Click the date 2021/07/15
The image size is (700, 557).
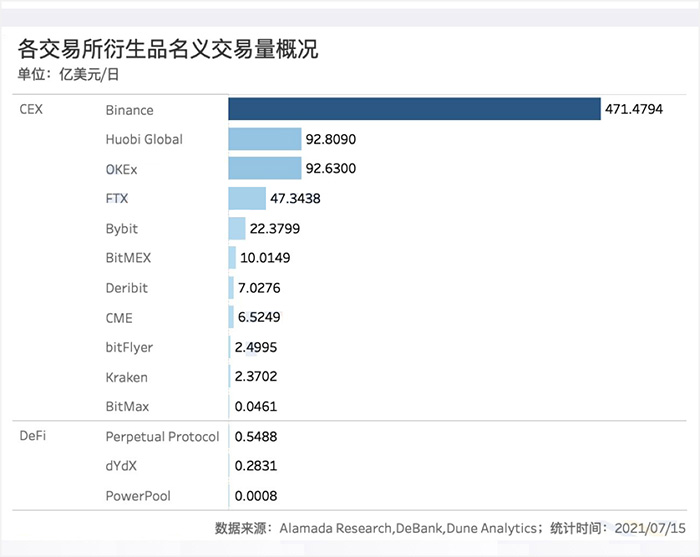point(650,528)
